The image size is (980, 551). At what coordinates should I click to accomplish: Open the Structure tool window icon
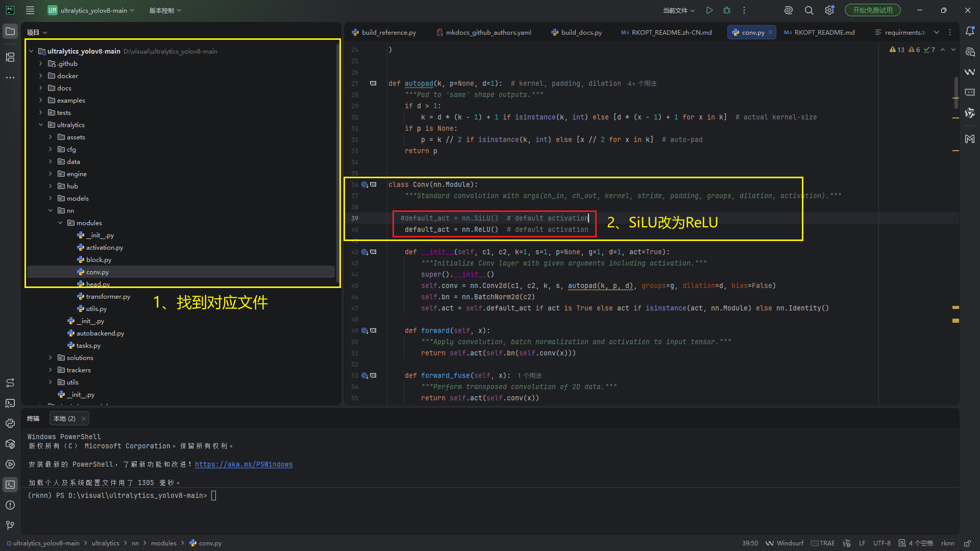[x=10, y=57]
